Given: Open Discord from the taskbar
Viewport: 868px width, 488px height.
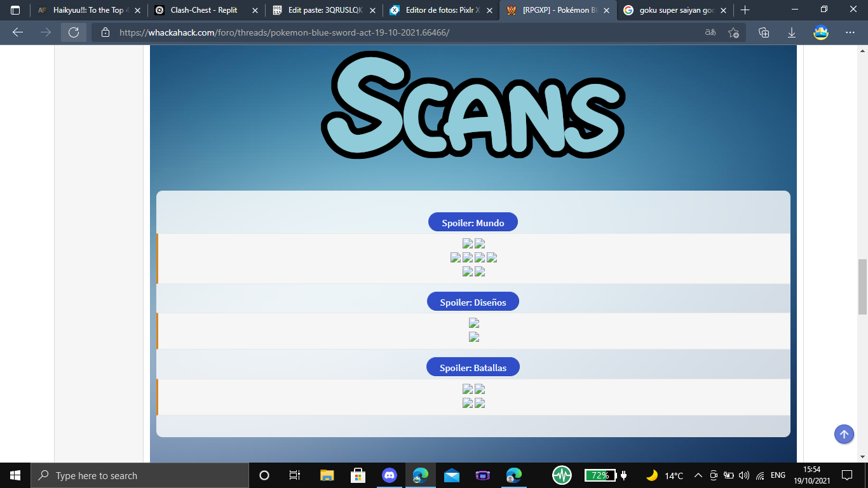Looking at the screenshot, I should pyautogui.click(x=390, y=475).
